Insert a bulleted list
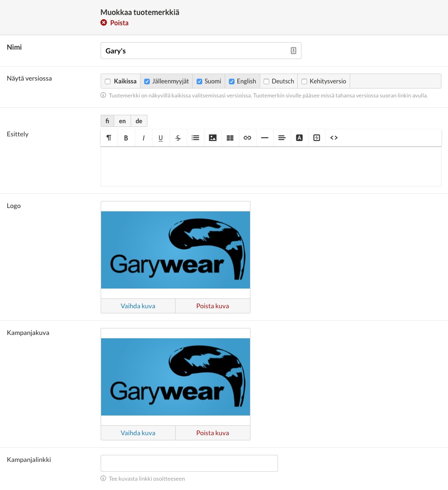This screenshot has width=448, height=490. tap(195, 138)
